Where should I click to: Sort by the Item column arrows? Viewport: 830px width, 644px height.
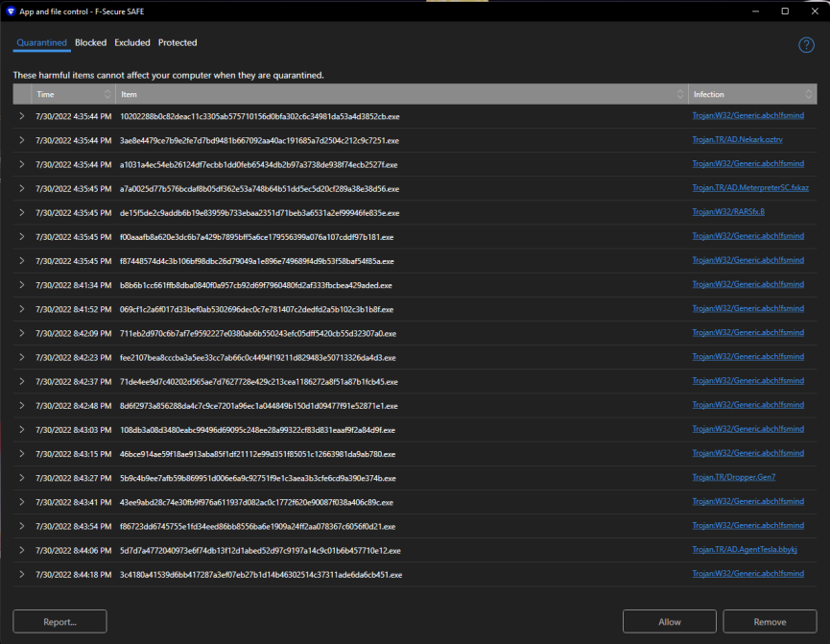coord(680,94)
